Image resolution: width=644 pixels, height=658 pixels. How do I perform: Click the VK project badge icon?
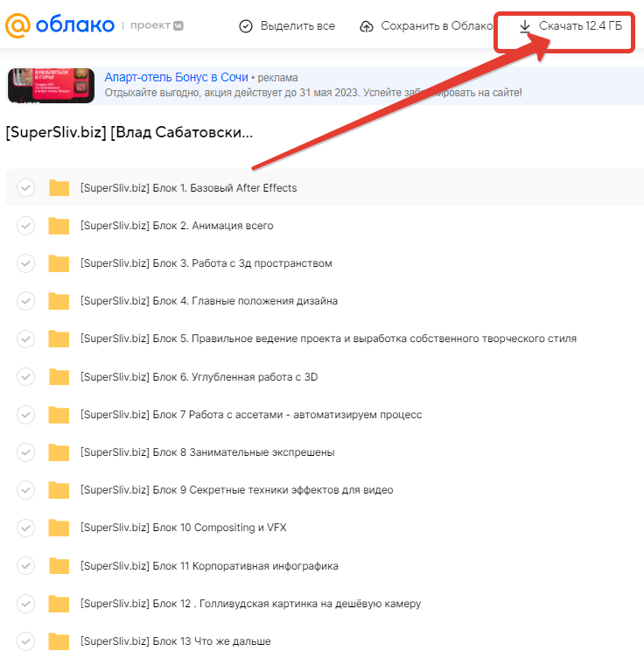(x=178, y=25)
